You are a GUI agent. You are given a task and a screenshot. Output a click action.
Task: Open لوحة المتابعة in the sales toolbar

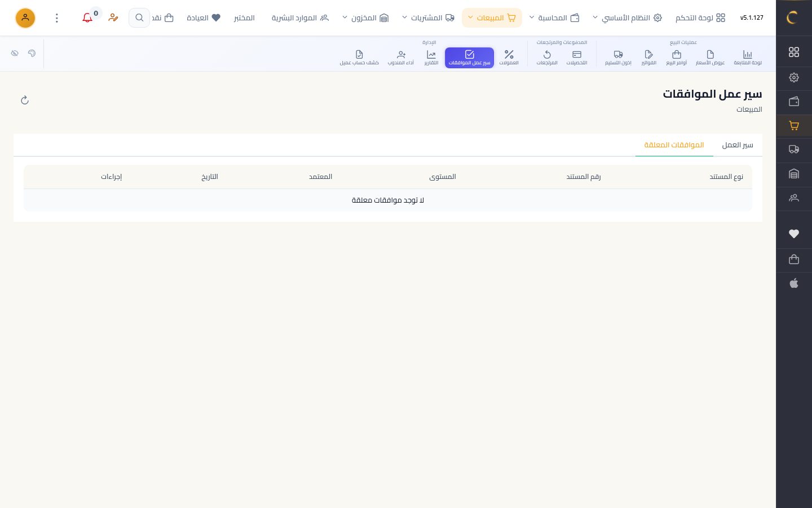click(x=748, y=58)
